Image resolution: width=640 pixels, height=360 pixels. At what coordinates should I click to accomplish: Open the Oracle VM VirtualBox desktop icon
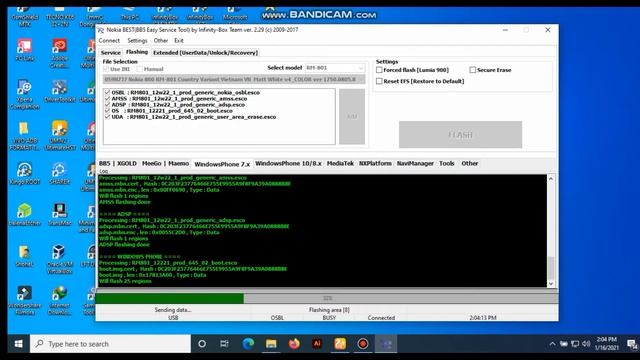[60, 259]
